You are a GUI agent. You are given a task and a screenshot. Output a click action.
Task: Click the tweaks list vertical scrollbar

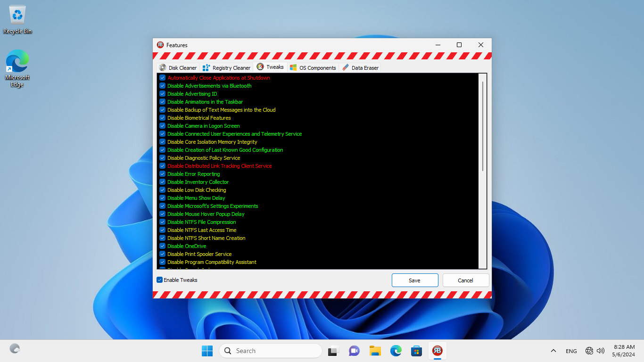pos(482,126)
